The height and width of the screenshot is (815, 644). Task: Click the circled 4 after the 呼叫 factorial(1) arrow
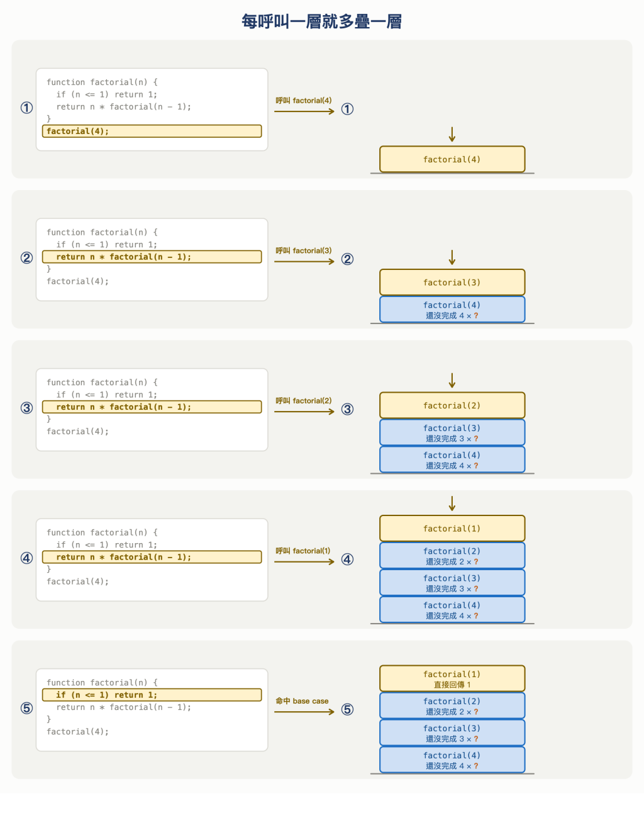coord(347,559)
